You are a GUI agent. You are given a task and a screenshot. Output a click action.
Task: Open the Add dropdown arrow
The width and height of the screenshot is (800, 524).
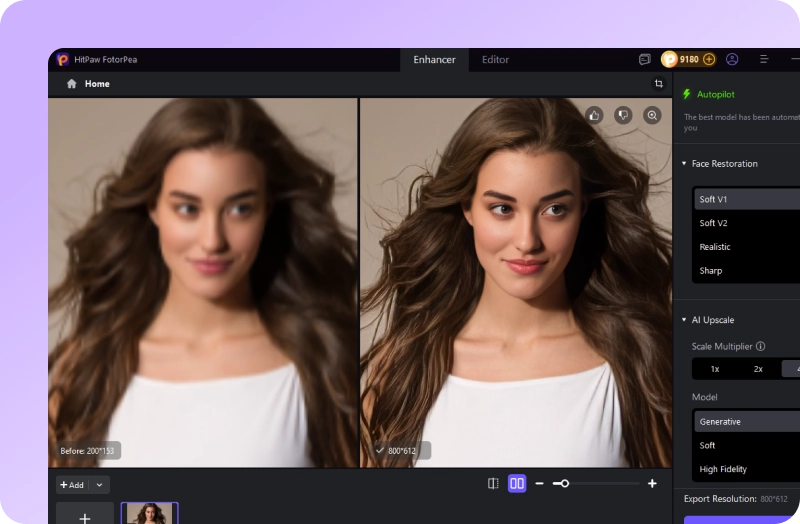[x=99, y=485]
